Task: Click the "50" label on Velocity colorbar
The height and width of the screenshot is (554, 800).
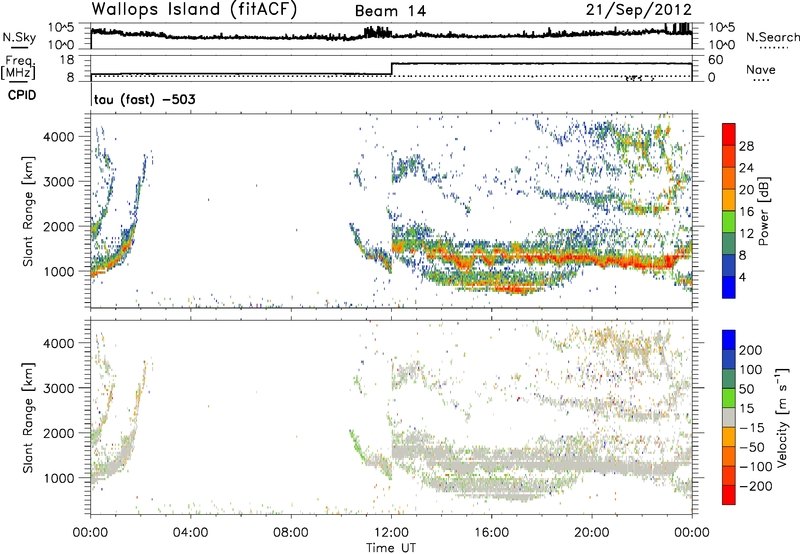Action: [746, 389]
